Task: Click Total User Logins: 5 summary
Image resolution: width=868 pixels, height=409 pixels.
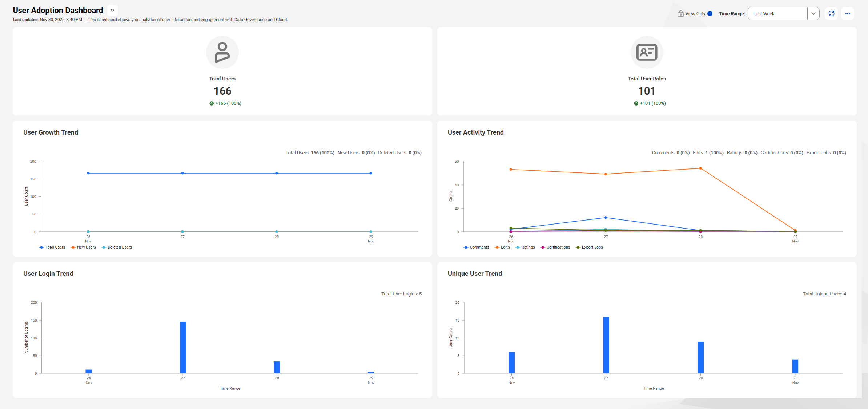Action: [x=402, y=294]
